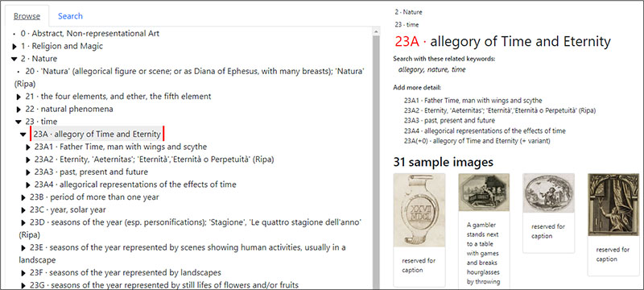Open the seal stamp sample thumbnail
The height and width of the screenshot is (290, 644).
pos(419,210)
